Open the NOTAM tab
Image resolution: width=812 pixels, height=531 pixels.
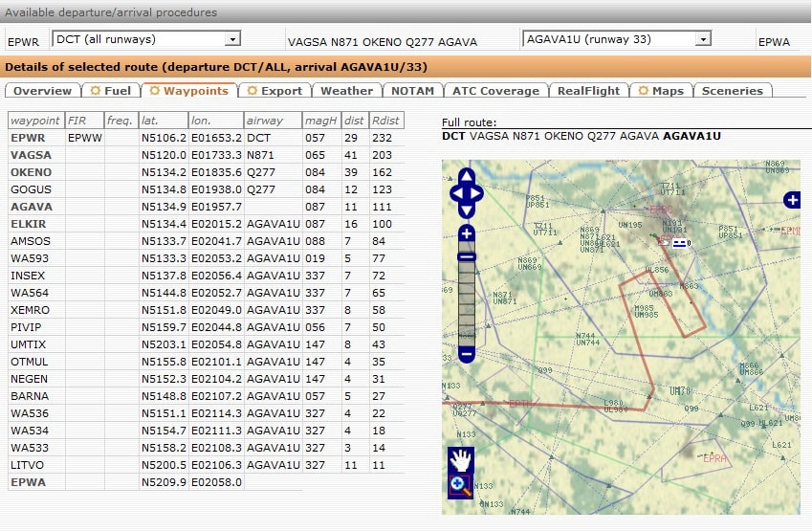(x=413, y=91)
